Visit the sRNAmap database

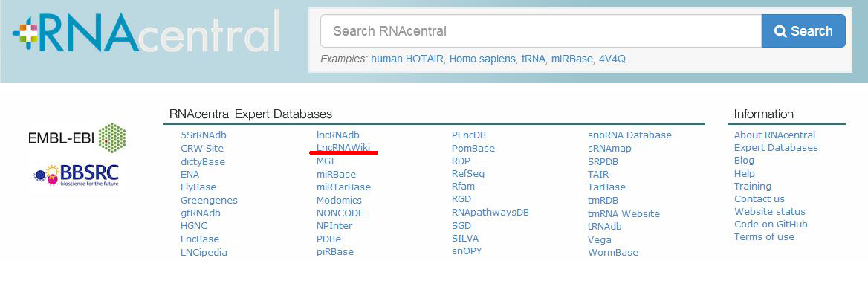pos(609,149)
